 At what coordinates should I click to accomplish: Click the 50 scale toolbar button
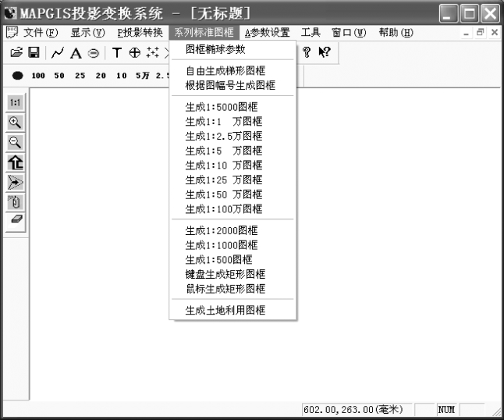click(59, 76)
